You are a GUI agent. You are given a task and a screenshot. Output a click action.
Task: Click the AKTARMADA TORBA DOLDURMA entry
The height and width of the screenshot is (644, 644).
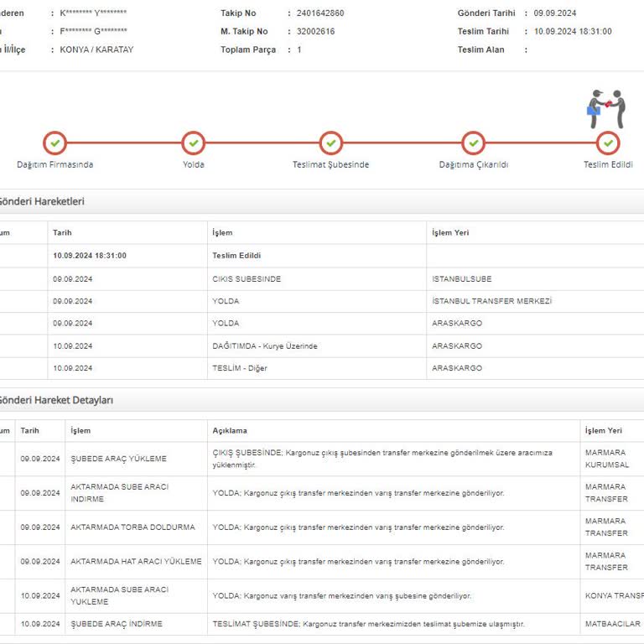pos(132,527)
